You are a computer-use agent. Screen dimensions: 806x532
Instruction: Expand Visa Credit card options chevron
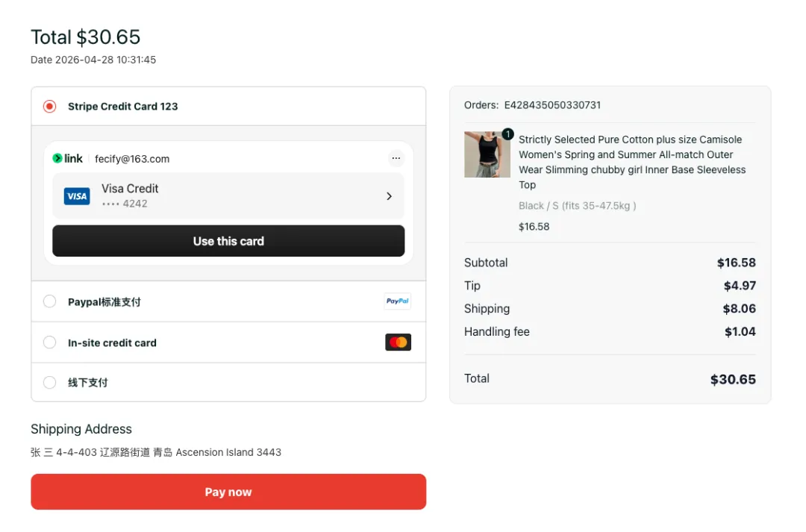coord(389,196)
